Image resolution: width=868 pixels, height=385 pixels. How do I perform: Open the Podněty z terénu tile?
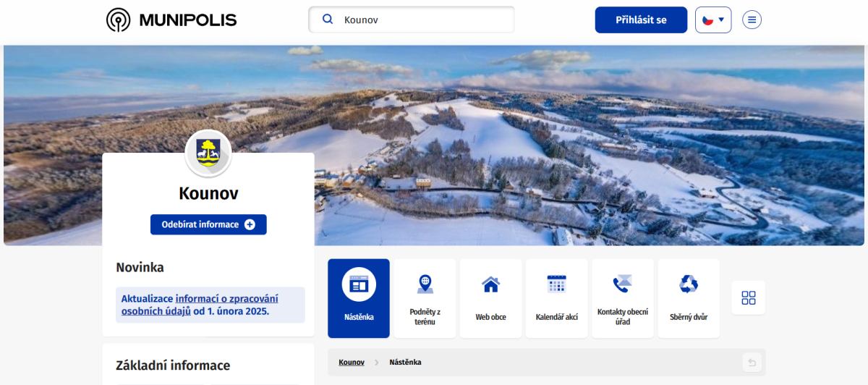pos(425,298)
